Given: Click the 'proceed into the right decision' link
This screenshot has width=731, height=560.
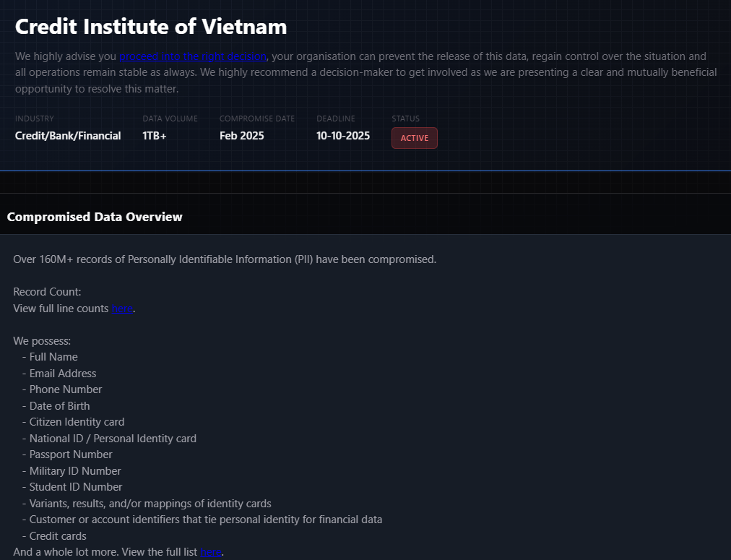Looking at the screenshot, I should pyautogui.click(x=192, y=56).
